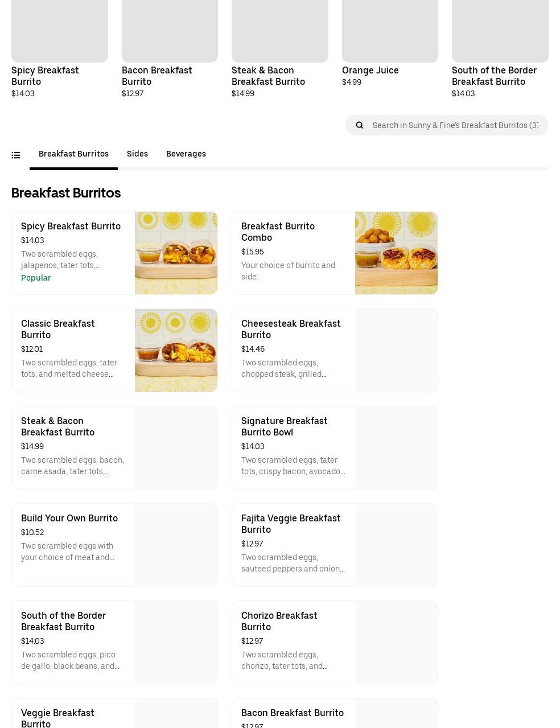Image resolution: width=560 pixels, height=728 pixels.
Task: Select the Beverages tab
Action: tap(186, 154)
